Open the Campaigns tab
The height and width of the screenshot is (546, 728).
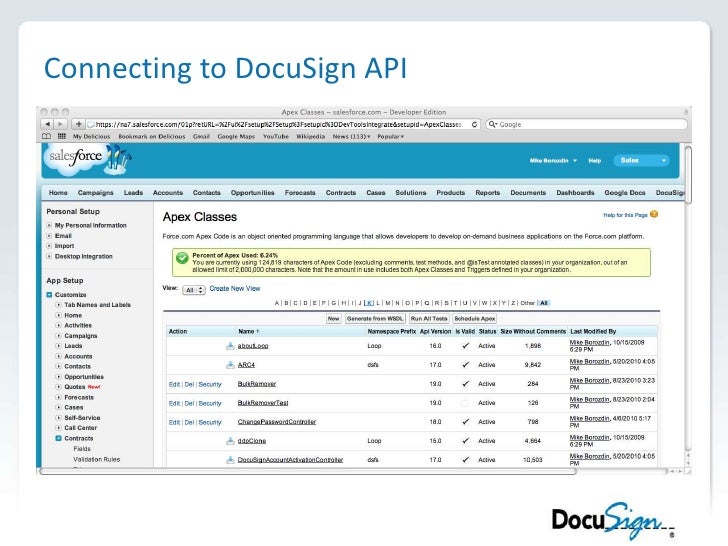click(96, 193)
